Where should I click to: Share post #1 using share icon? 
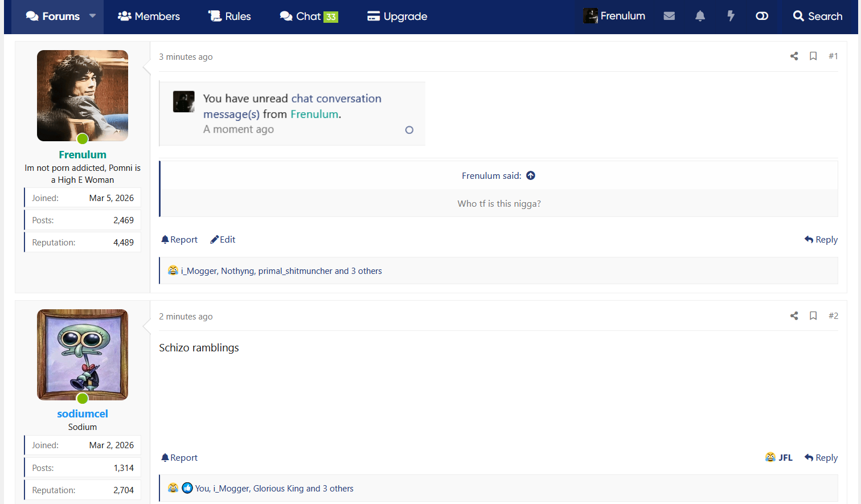tap(794, 56)
